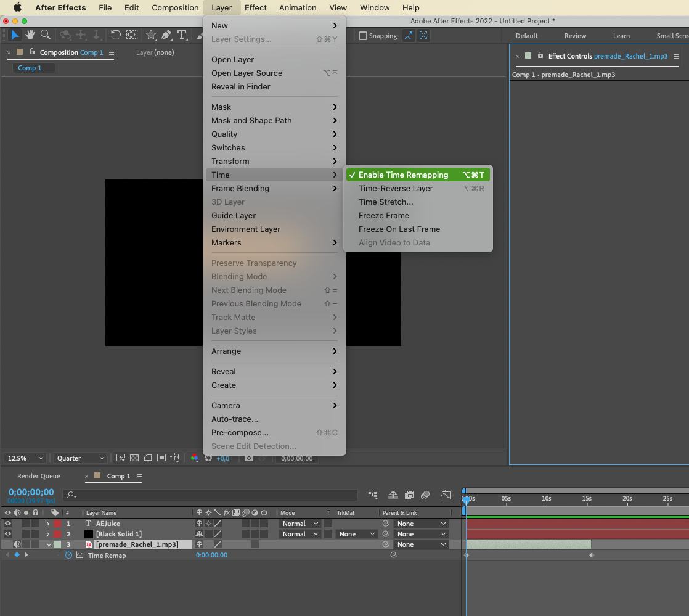This screenshot has height=616, width=689.
Task: Select the Zoom magnifier tool
Action: click(x=45, y=35)
